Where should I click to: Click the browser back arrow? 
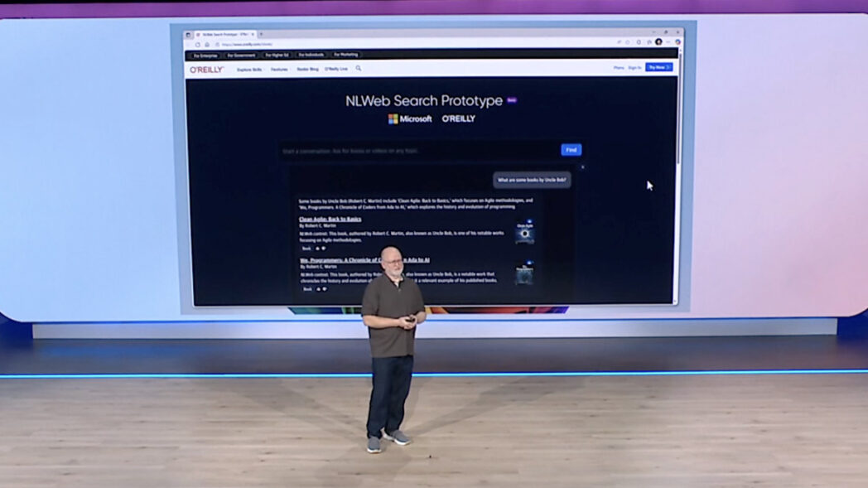tap(190, 44)
